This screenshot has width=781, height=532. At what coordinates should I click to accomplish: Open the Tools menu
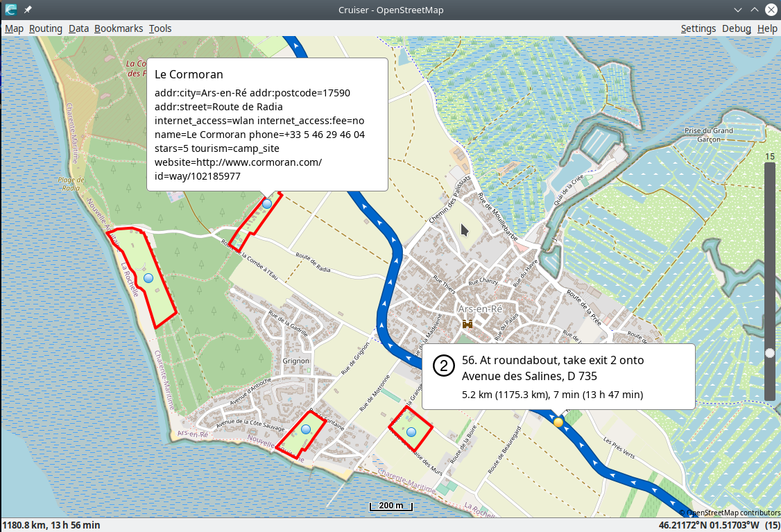coord(160,28)
